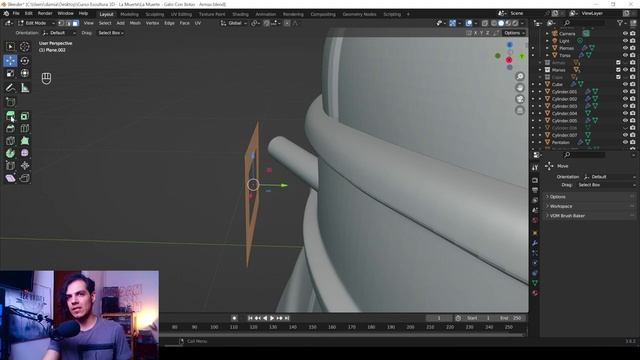640x360 pixels.
Task: Switch to Sculpting workspace tab
Action: 155,14
